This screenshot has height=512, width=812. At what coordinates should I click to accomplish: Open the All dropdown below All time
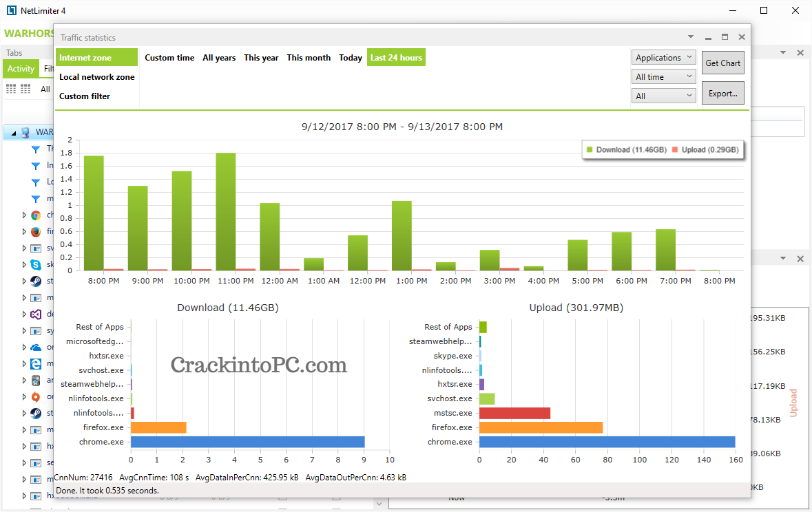663,96
